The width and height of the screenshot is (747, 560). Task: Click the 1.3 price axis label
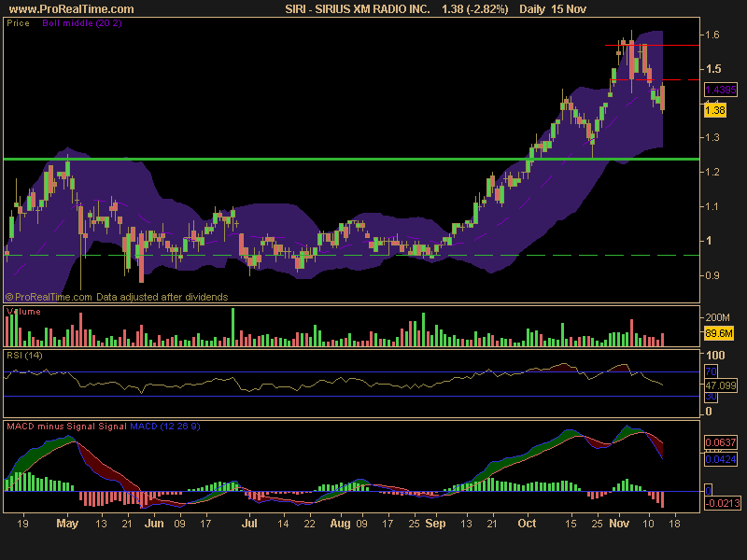tap(712, 137)
